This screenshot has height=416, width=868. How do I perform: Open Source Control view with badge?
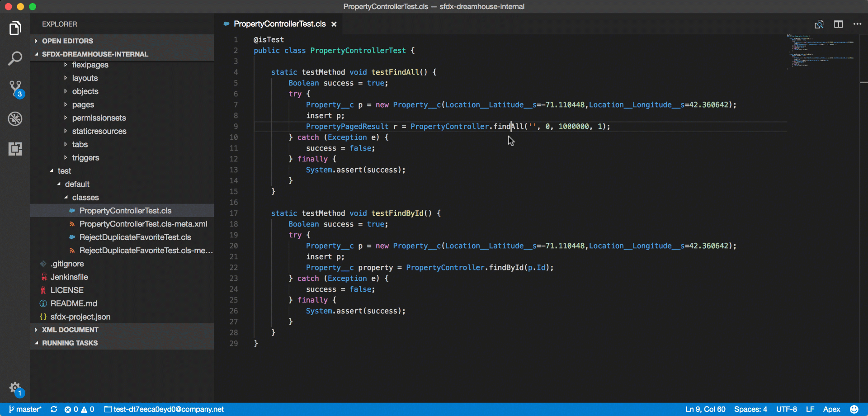[16, 89]
